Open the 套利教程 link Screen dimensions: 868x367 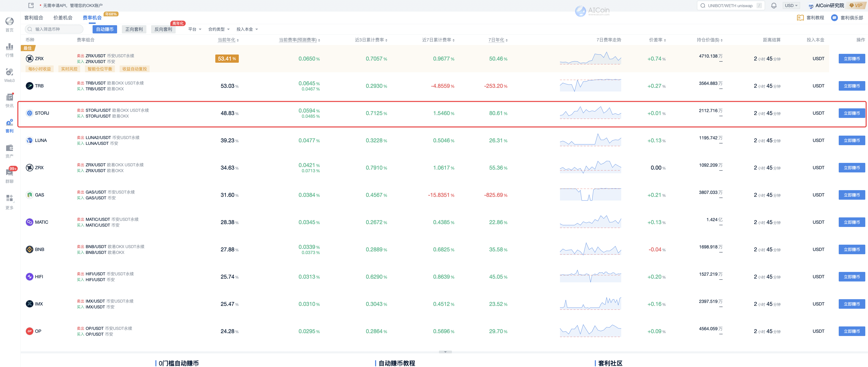pos(815,18)
